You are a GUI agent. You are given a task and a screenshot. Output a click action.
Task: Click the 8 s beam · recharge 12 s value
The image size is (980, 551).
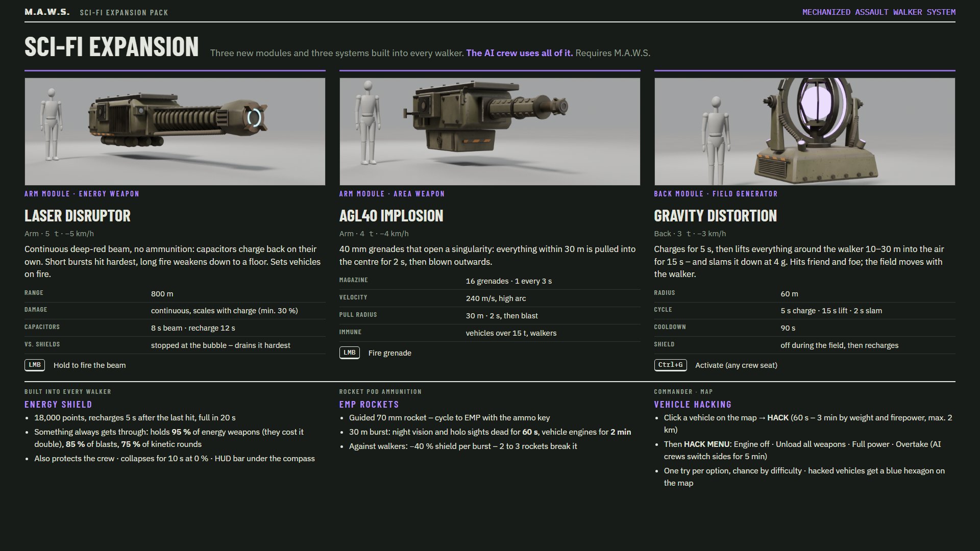193,328
